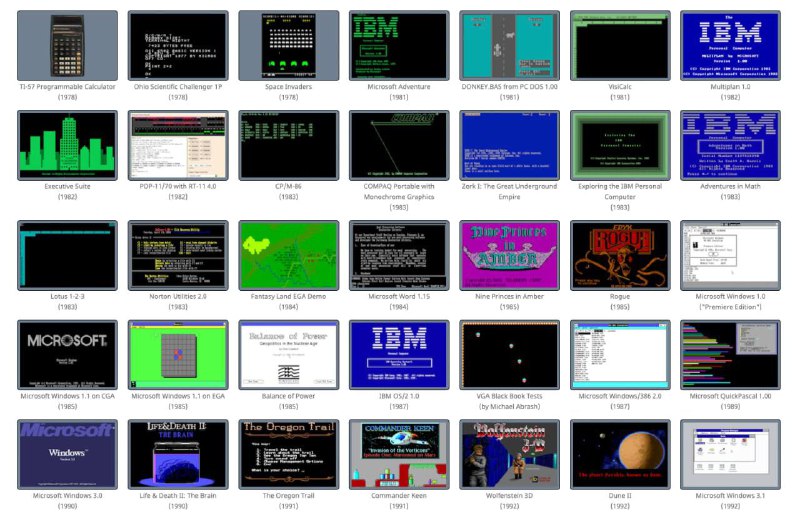Click the Oregon Trail text link

[288, 496]
